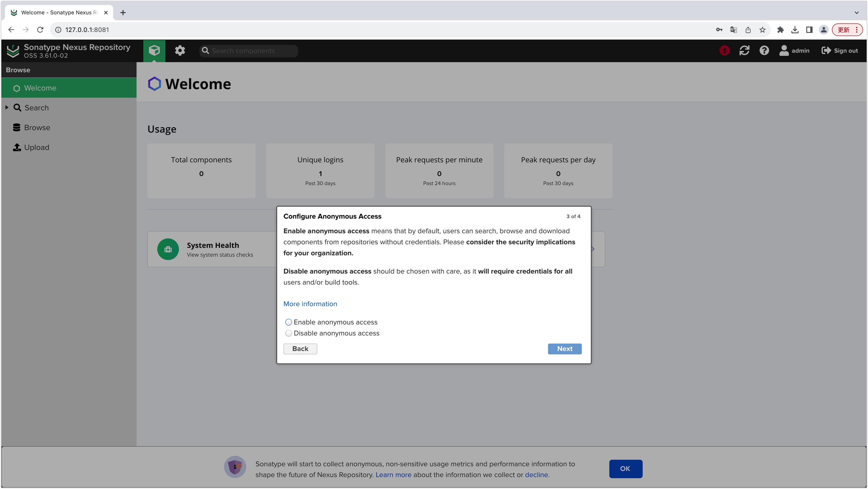Viewport: 868px width, 489px height.
Task: Open the System Health card
Action: [x=212, y=249]
